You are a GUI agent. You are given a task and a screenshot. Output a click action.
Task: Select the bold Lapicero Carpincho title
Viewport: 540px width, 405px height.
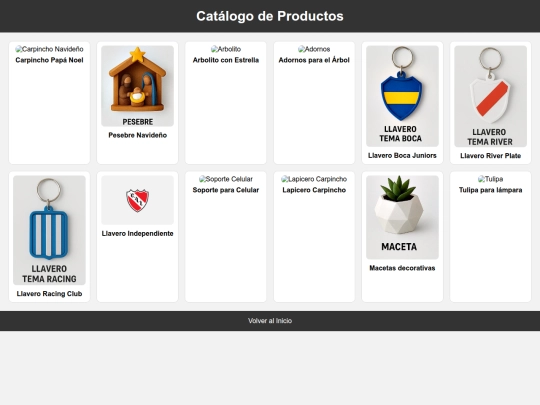tap(314, 190)
